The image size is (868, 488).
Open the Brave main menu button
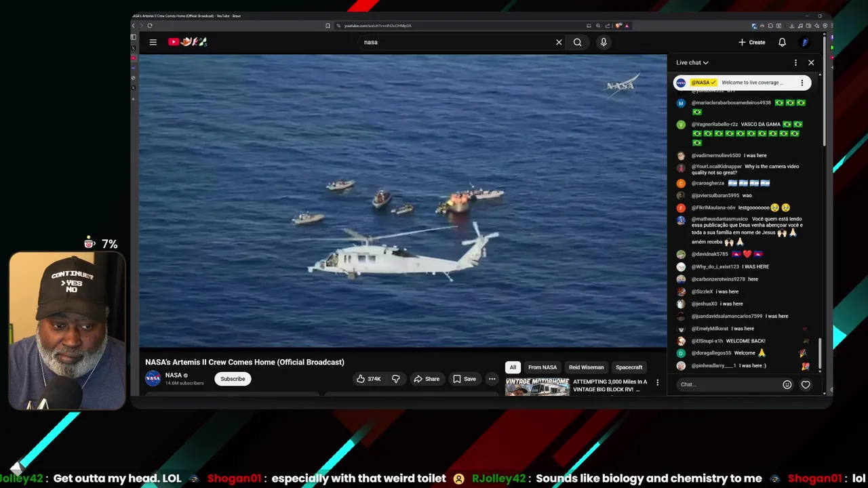click(832, 26)
